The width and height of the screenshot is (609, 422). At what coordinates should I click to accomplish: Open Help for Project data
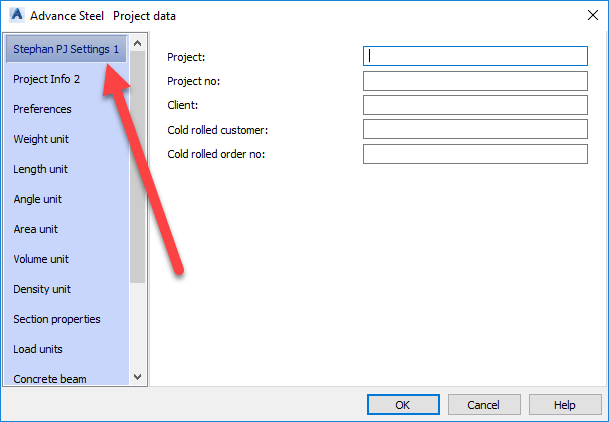tap(565, 405)
